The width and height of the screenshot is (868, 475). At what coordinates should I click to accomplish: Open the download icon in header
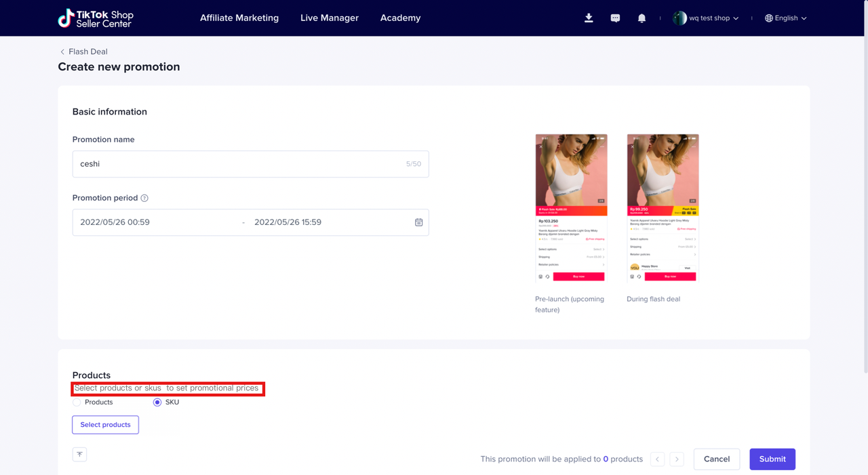point(589,18)
